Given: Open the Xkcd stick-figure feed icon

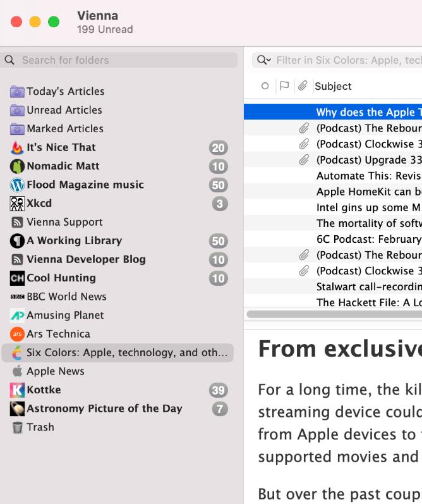Looking at the screenshot, I should 17,204.
